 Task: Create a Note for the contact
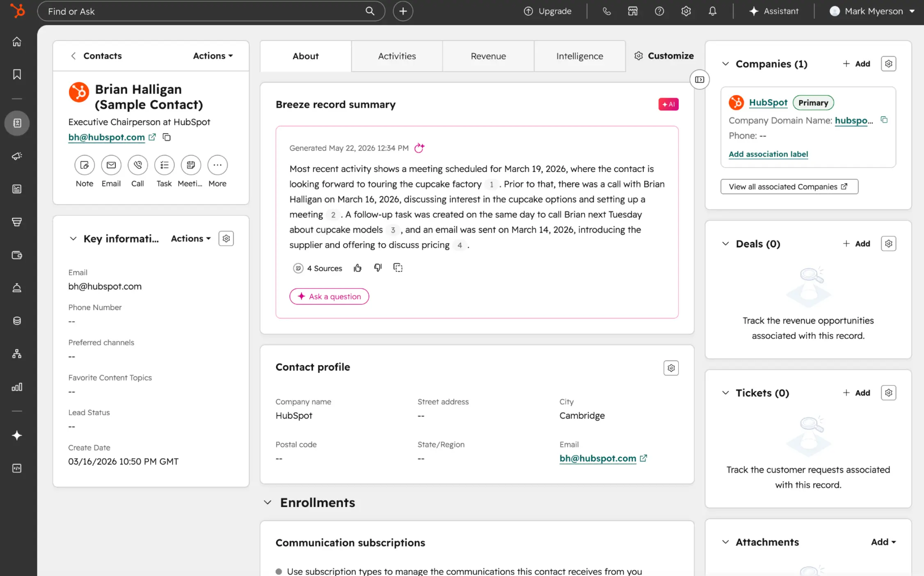click(x=85, y=165)
